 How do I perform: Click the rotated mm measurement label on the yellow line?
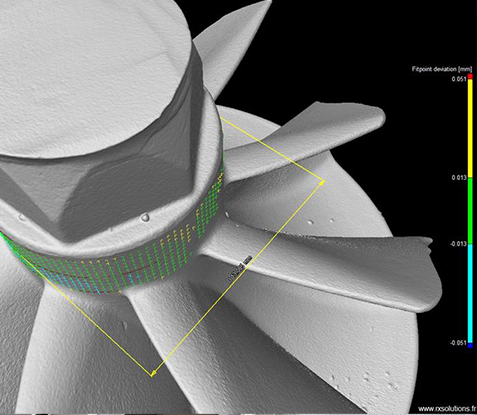(x=239, y=270)
